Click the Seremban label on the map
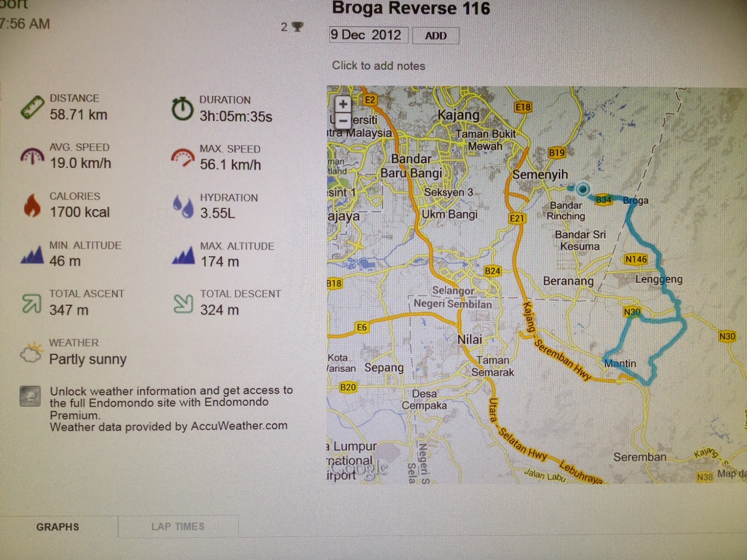The image size is (747, 560). [x=640, y=457]
